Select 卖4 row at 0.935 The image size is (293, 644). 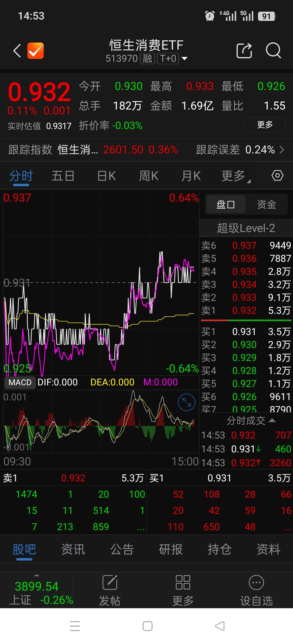click(x=246, y=272)
